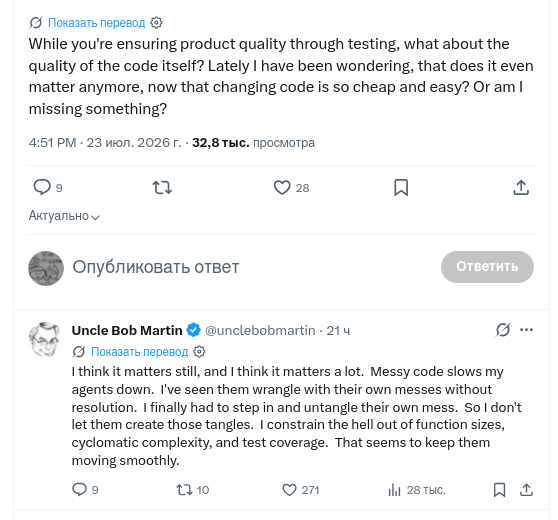
Task: Click the Ответить button
Action: click(x=487, y=267)
